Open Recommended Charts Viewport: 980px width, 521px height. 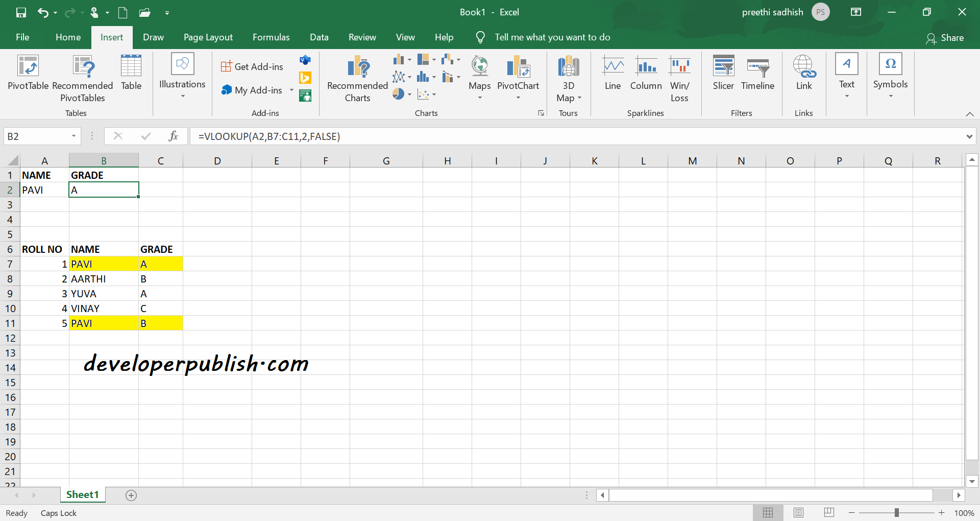(x=357, y=77)
